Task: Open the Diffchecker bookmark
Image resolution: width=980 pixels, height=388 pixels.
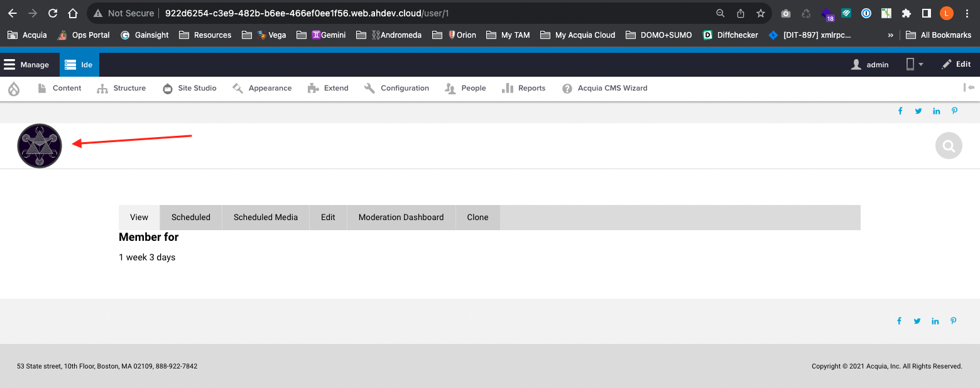Action: 731,35
